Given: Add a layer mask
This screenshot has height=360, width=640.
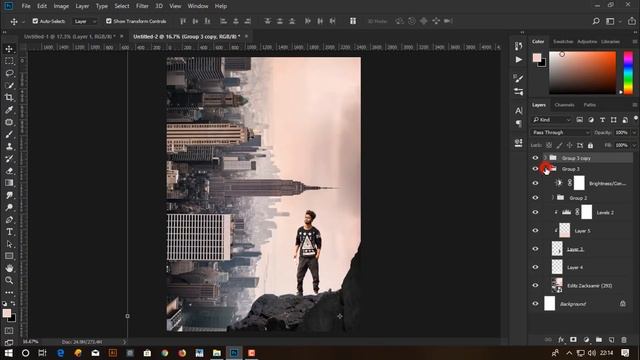Looking at the screenshot, I should pyautogui.click(x=573, y=340).
